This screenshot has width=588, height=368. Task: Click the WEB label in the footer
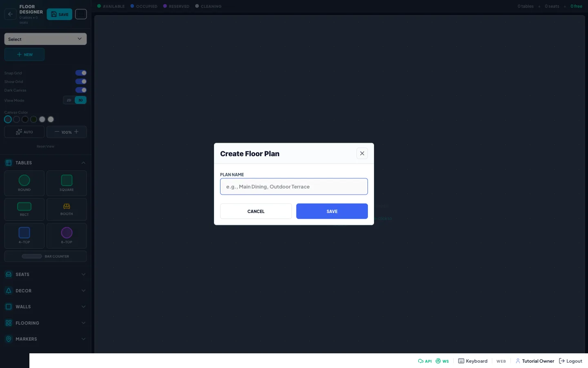click(x=501, y=361)
